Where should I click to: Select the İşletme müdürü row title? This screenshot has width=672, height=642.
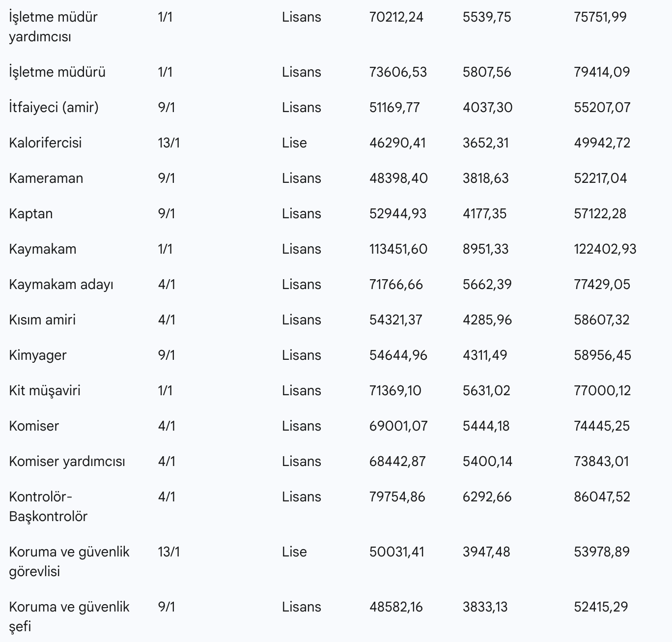(57, 72)
